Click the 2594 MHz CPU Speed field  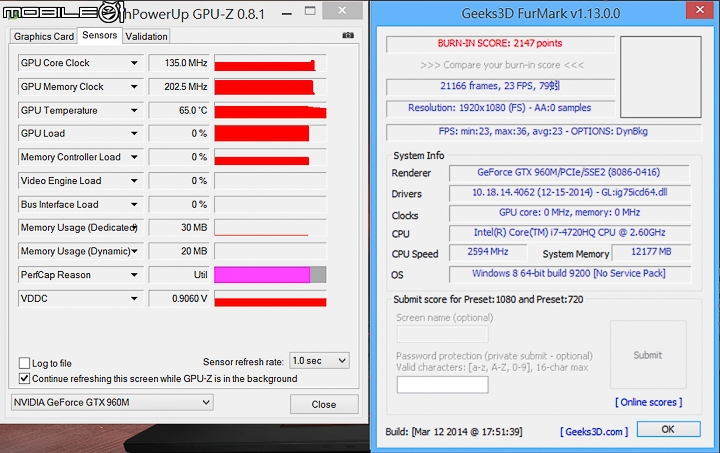[488, 252]
